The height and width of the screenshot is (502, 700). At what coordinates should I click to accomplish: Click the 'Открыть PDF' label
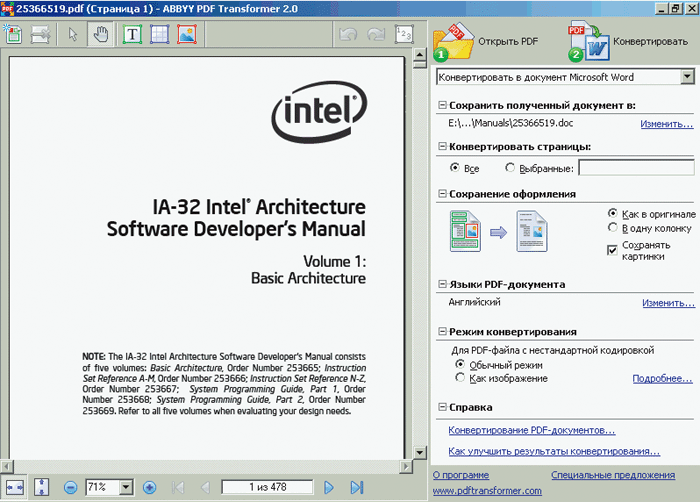point(508,42)
